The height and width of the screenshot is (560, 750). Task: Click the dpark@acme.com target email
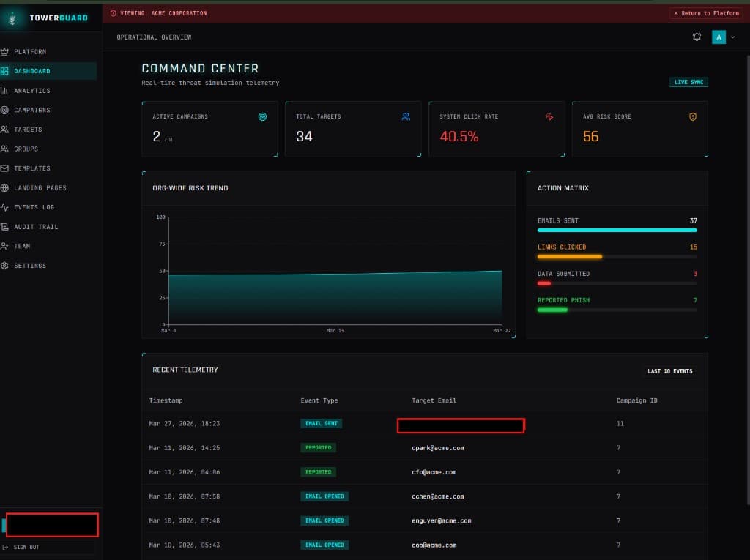click(438, 447)
